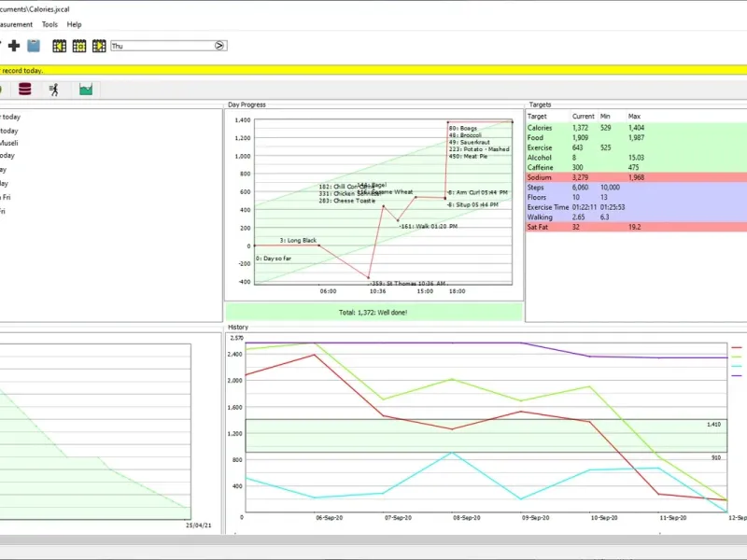This screenshot has height=560, width=747.
Task: Click the blue weight scale icon
Action: pos(34,46)
